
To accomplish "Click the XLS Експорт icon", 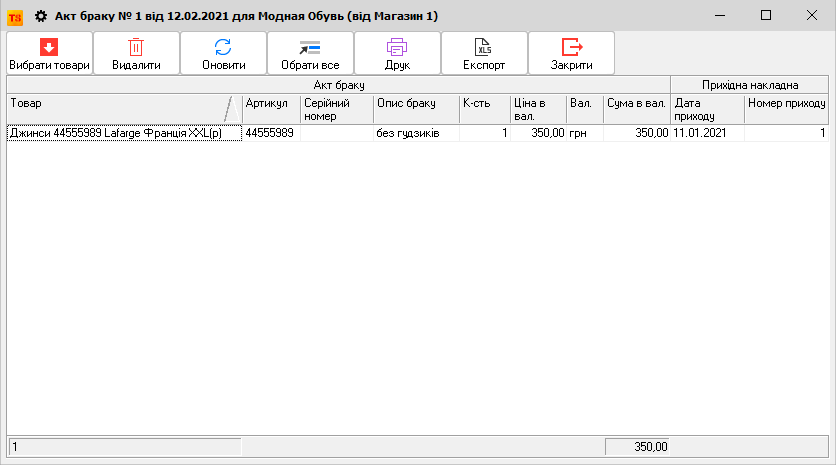I will coord(484,46).
